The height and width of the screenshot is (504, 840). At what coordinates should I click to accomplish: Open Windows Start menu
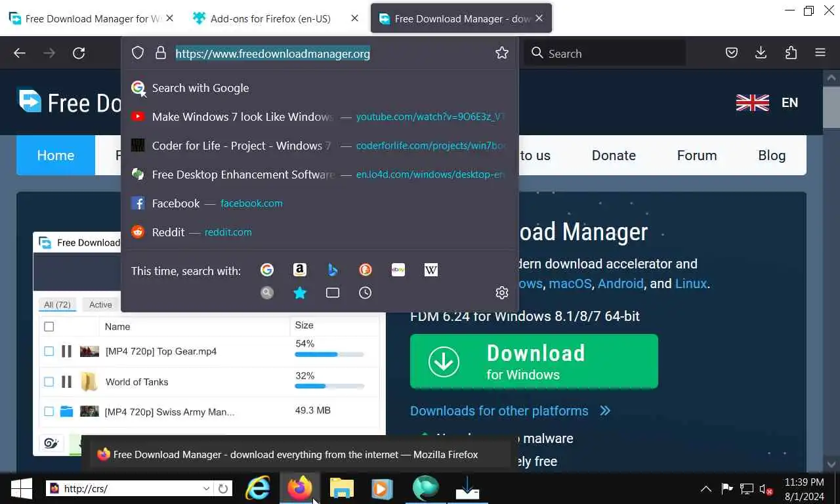pos(22,488)
